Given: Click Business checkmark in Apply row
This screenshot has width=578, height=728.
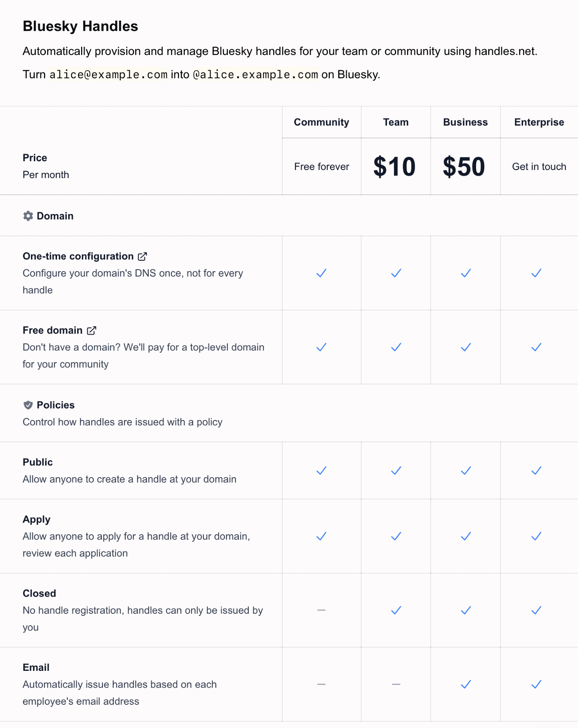Looking at the screenshot, I should pyautogui.click(x=466, y=536).
